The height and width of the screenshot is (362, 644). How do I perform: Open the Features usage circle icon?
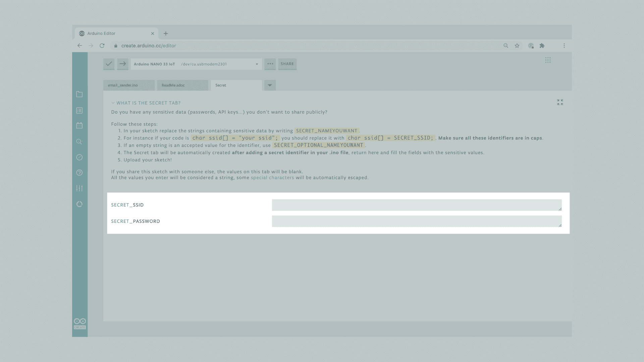point(79,204)
